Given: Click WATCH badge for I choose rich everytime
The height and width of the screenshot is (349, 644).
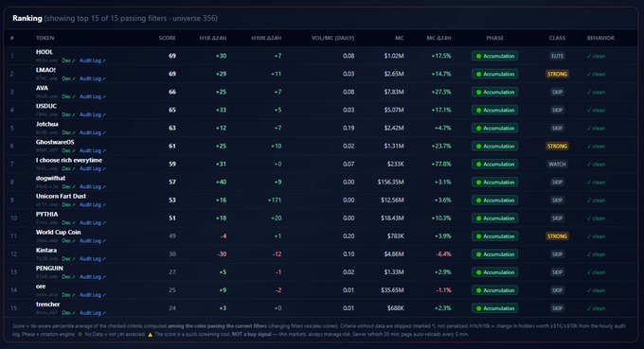Looking at the screenshot, I should coord(557,165).
